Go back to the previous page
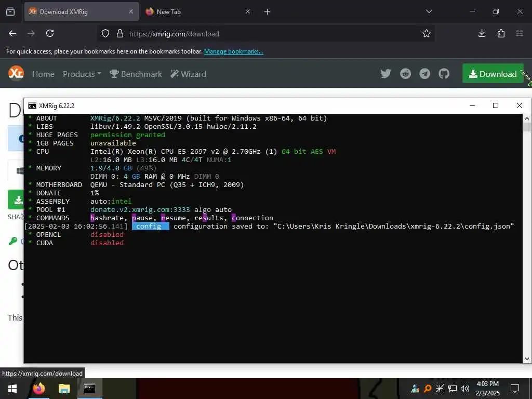The image size is (532, 399). (12, 33)
